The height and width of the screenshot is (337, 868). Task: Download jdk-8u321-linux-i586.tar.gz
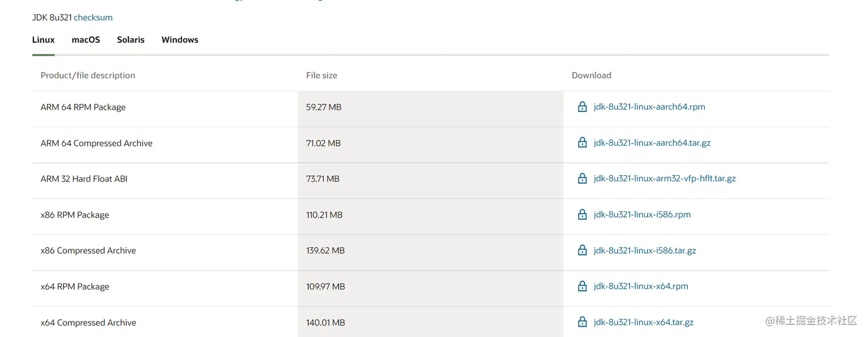tap(645, 250)
